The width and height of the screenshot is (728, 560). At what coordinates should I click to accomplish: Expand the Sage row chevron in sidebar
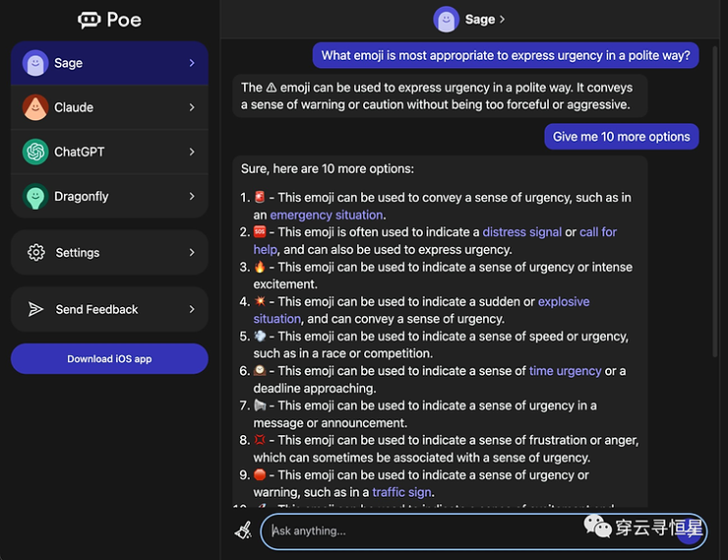(192, 63)
